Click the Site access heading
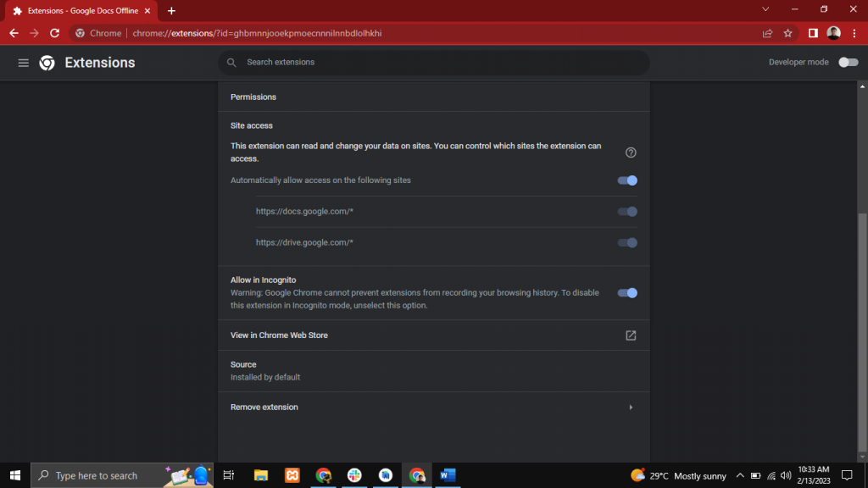This screenshot has width=868, height=488. coord(251,125)
